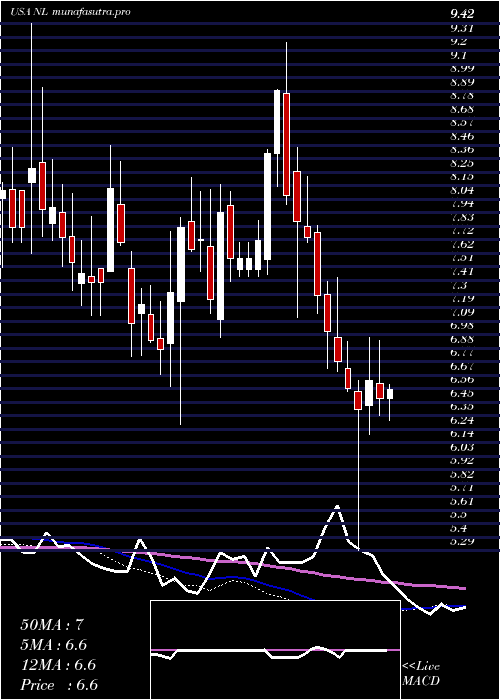
Task: Select the 6.45 price level label
Action: [462, 393]
